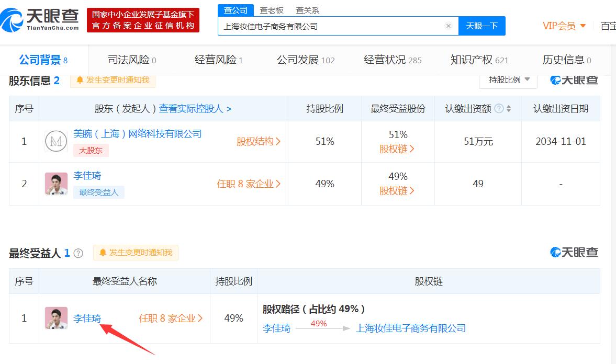
Task: Open 李佳琦 shareholder avatar photo
Action: [x=56, y=184]
